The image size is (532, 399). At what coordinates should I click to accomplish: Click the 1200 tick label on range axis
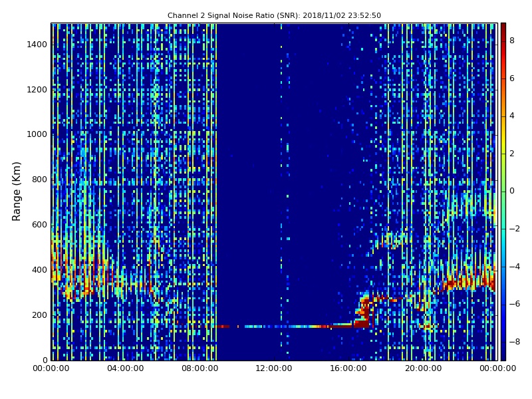pos(37,90)
